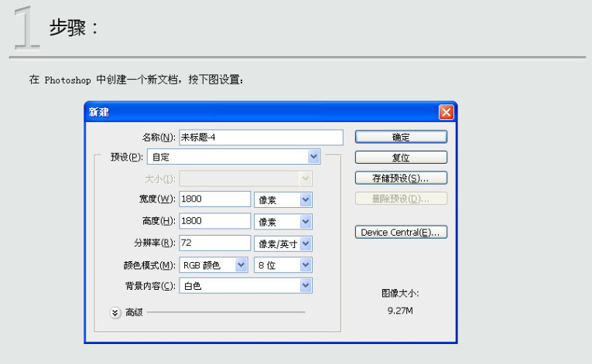Click the 颜色模式(M): label
The width and height of the screenshot is (592, 364).
149,265
